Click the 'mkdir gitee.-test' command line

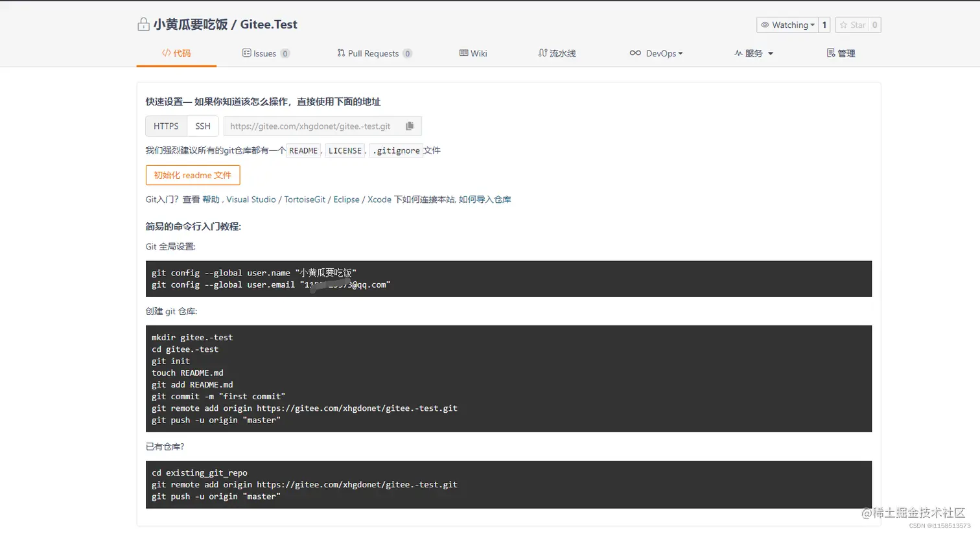click(192, 338)
